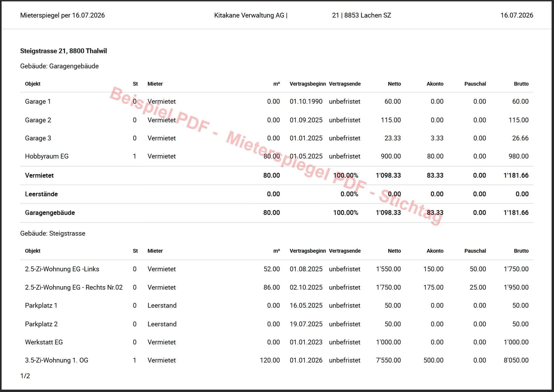554x392 pixels.
Task: Click Brutto value '26.66' of Garage 3
Action: click(x=520, y=138)
